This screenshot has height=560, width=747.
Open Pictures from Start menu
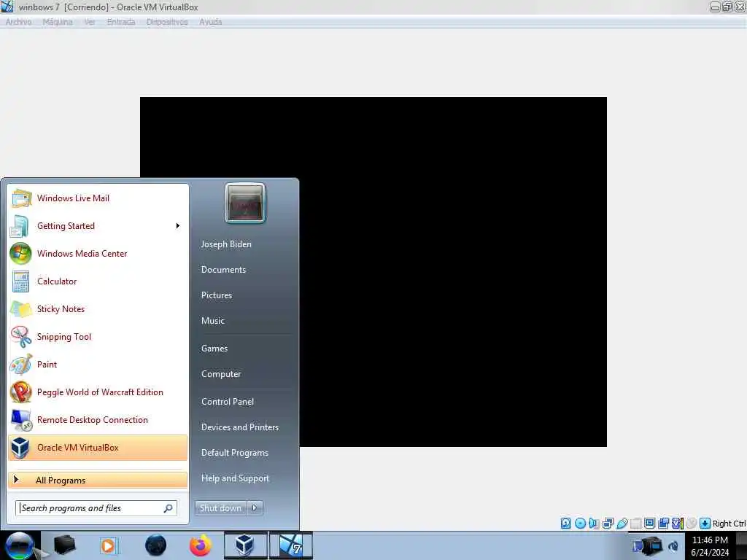(x=217, y=295)
